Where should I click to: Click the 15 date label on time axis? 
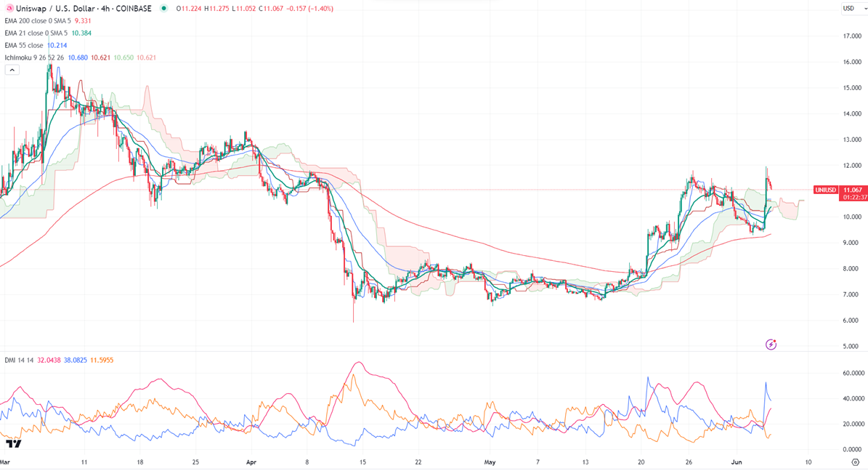tap(362, 462)
